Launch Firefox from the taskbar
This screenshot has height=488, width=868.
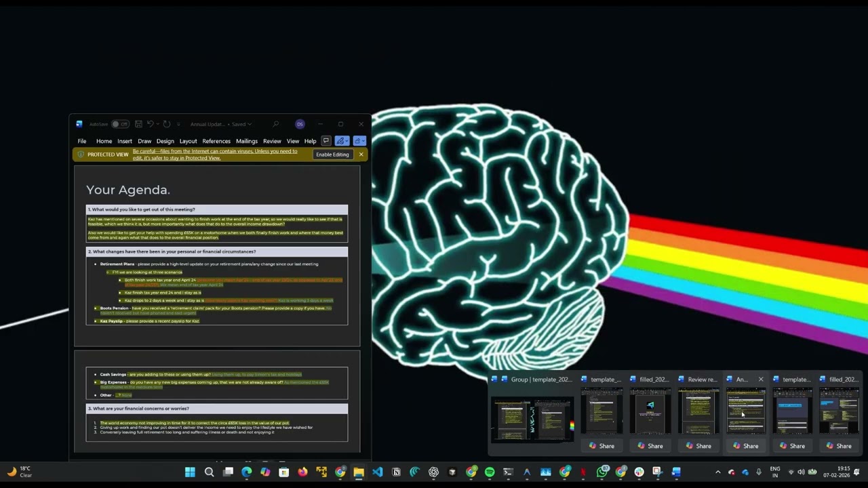click(302, 472)
